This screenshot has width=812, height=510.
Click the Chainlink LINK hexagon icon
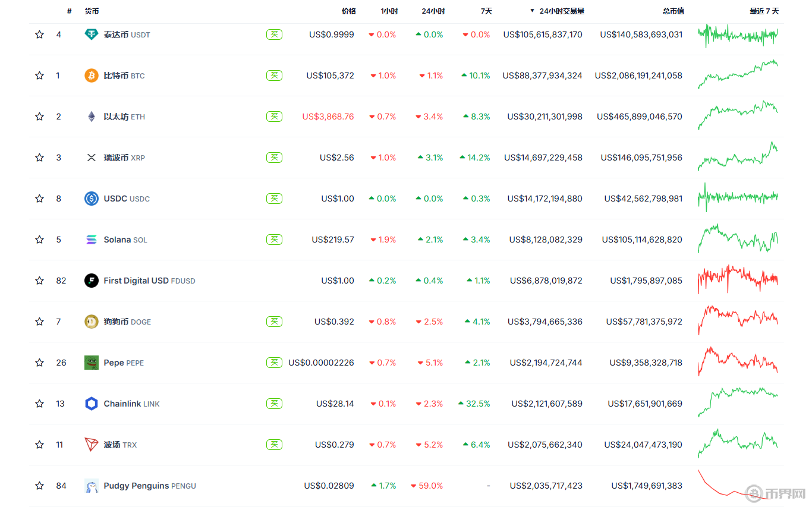pos(91,404)
